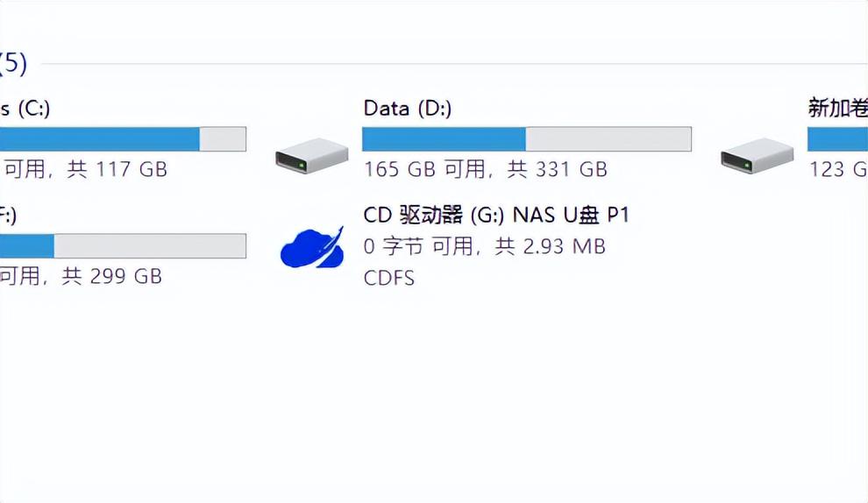Click the "165 GB 可用, 共 331 GB" text
868x503 pixels.
click(x=485, y=169)
